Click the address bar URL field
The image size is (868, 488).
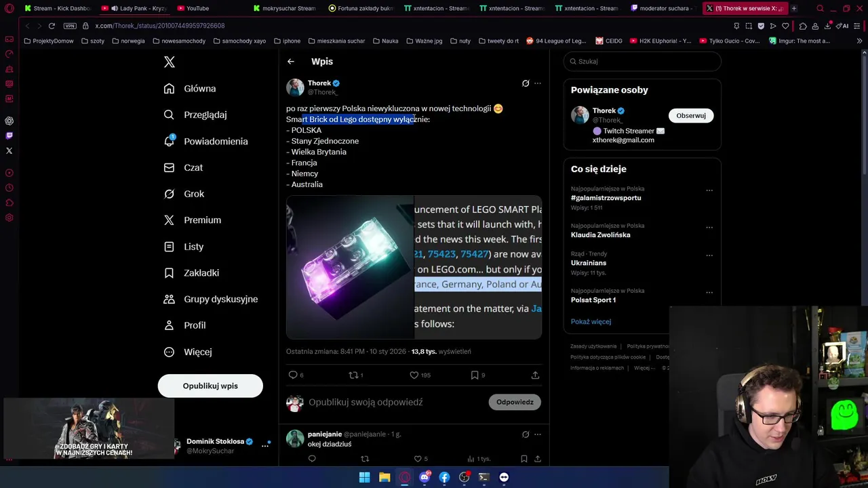coord(159,26)
